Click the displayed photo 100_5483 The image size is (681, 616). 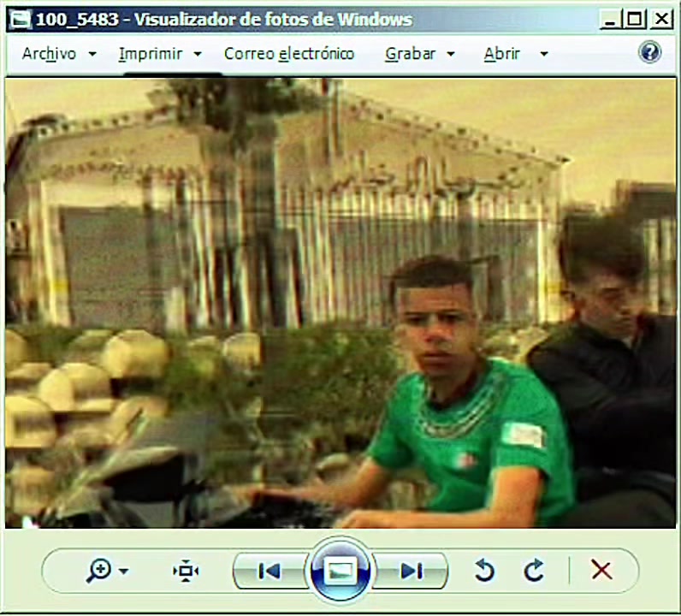point(340,303)
